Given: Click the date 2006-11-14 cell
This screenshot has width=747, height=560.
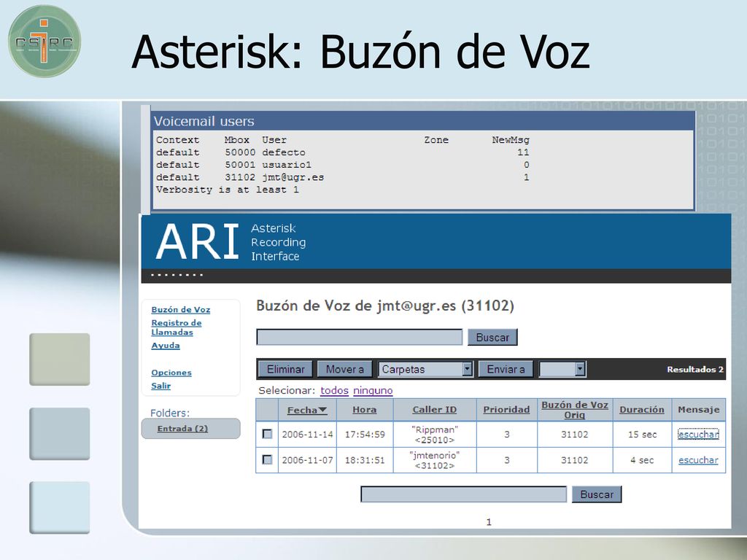Looking at the screenshot, I should click(x=307, y=435).
